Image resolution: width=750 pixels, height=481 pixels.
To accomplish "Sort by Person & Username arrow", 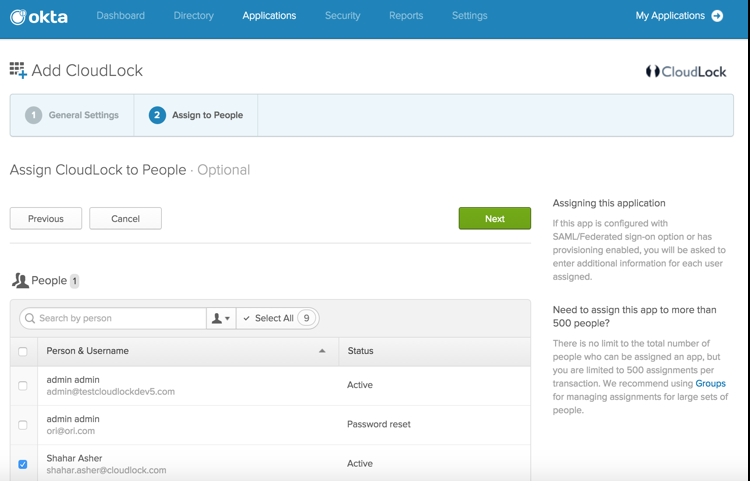I will pos(322,351).
